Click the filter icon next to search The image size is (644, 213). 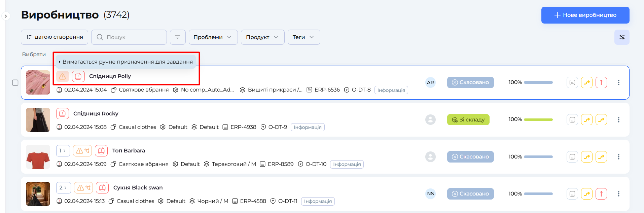178,37
